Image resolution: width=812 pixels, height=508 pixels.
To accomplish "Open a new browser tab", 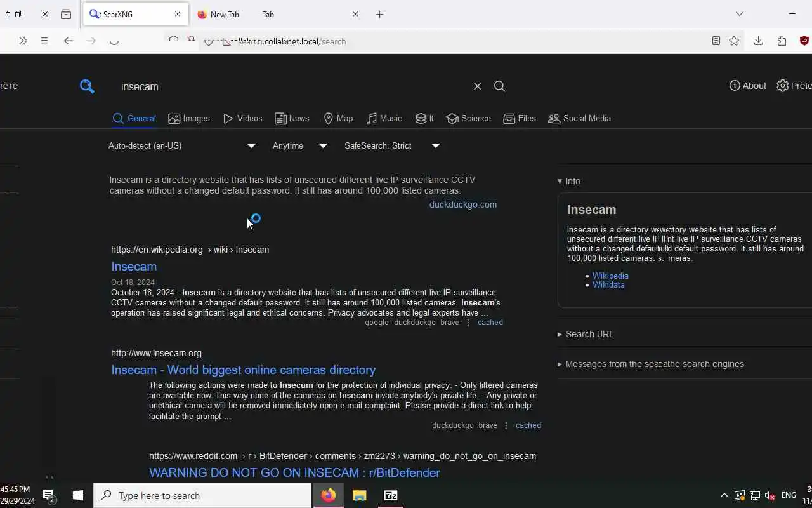I will [x=379, y=14].
